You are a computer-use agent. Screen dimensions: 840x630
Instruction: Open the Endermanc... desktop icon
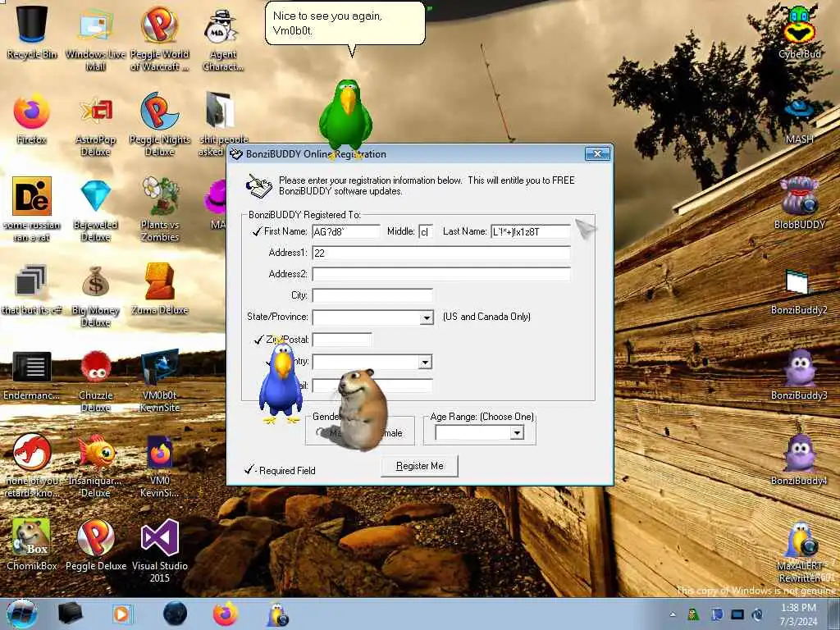pos(32,375)
